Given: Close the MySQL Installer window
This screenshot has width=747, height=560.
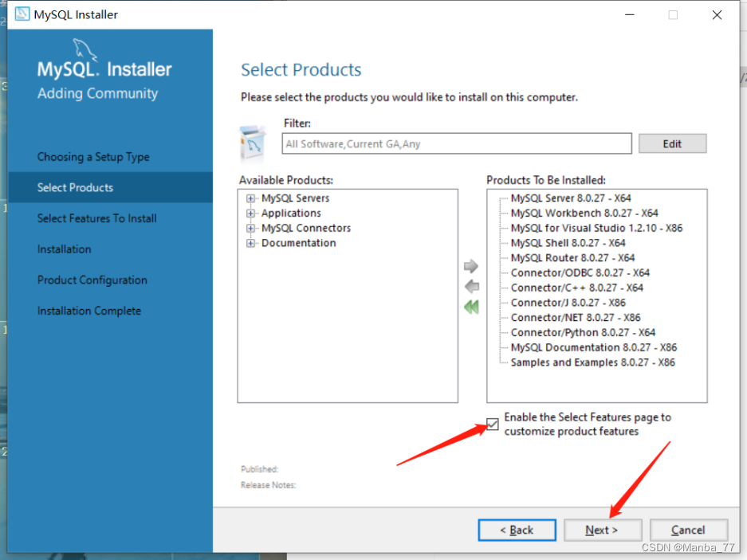Looking at the screenshot, I should [x=717, y=15].
